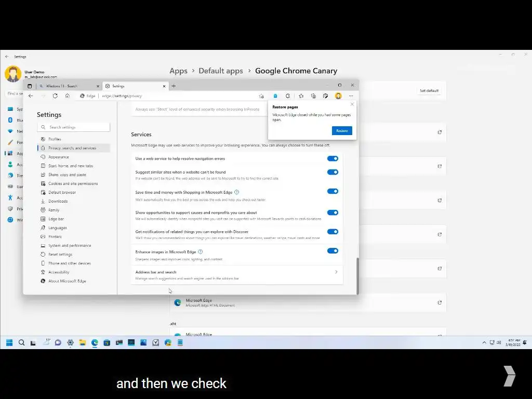The width and height of the screenshot is (532, 399).
Task: Select the Settings tab in Edge
Action: [135, 86]
